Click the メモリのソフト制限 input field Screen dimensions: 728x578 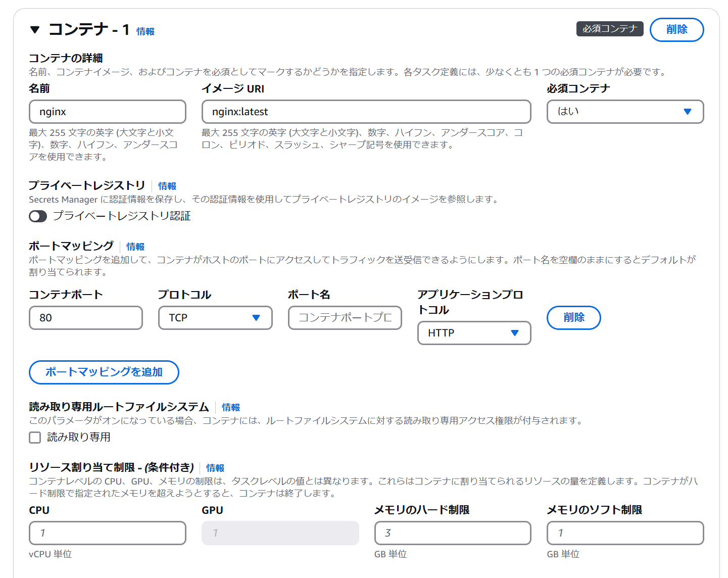tap(625, 533)
